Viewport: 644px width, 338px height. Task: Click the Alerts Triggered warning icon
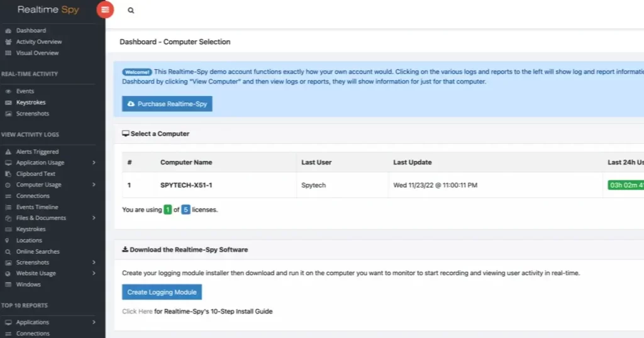tap(8, 152)
